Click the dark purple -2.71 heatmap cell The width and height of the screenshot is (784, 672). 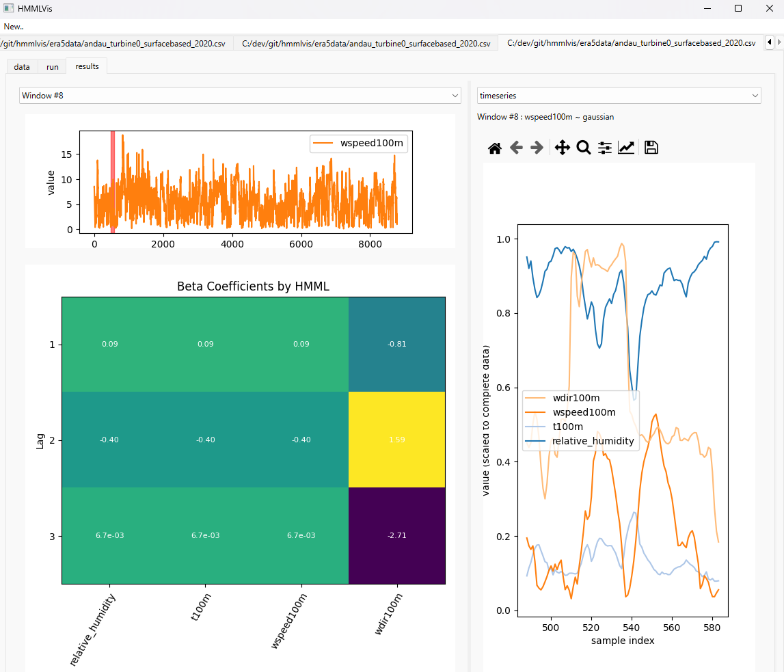(x=396, y=535)
